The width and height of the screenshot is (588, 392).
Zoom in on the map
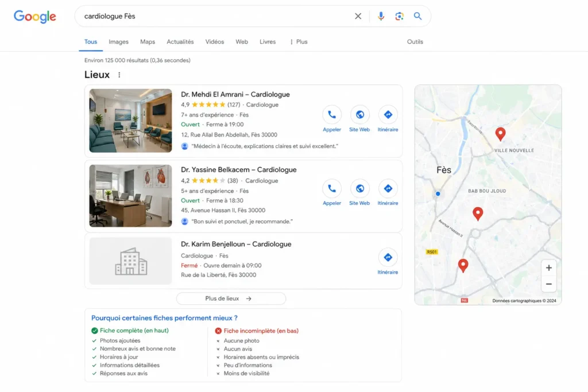tap(548, 268)
